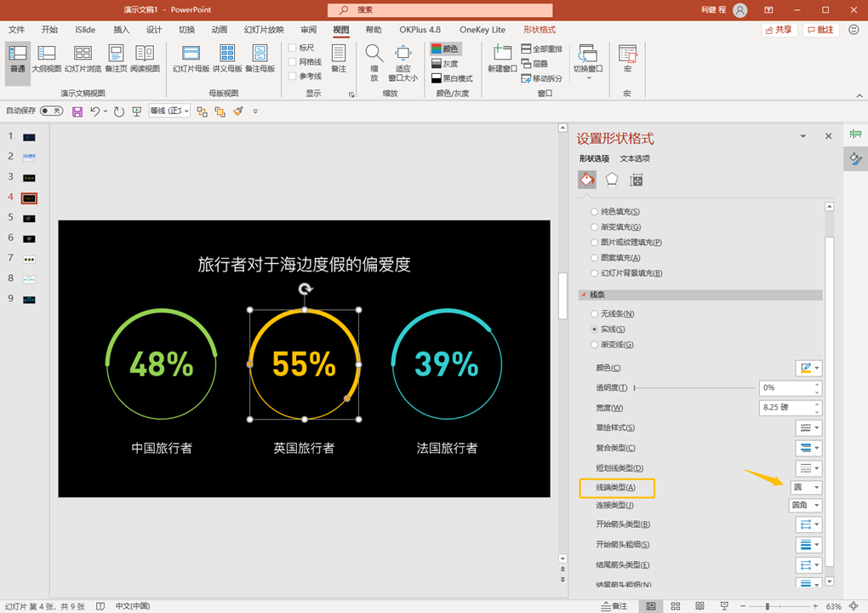The height and width of the screenshot is (613, 868).
Task: Open line Color (颜色) picker
Action: click(x=808, y=368)
